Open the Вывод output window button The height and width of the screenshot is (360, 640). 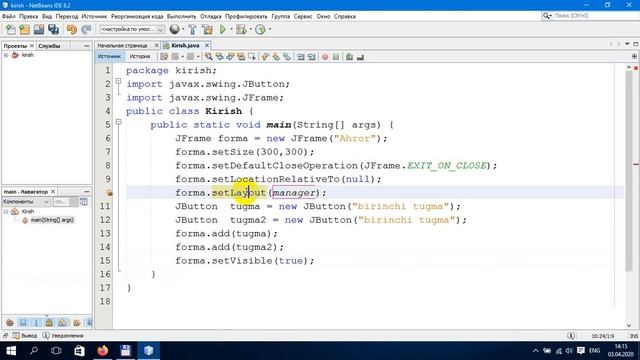[x=25, y=336]
